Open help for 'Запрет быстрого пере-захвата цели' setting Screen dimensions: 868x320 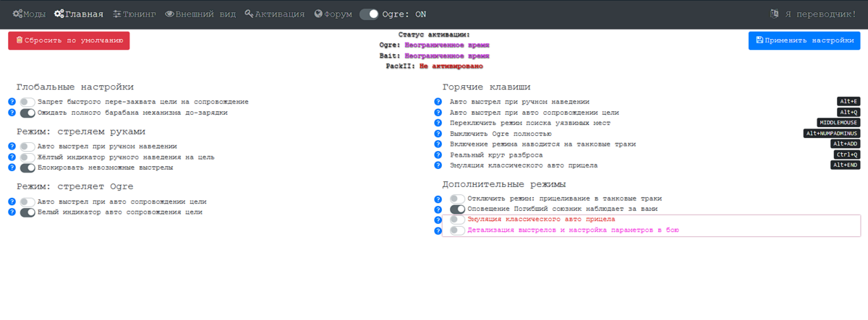coord(12,103)
